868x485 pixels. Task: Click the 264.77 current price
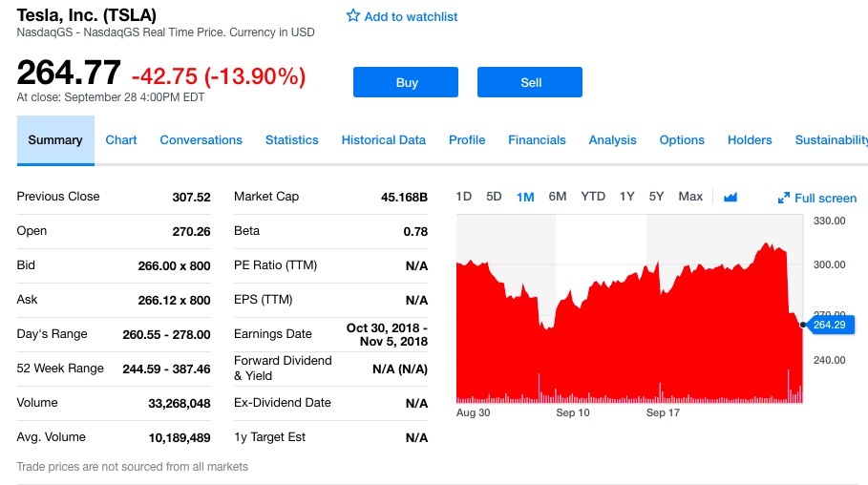coord(69,73)
